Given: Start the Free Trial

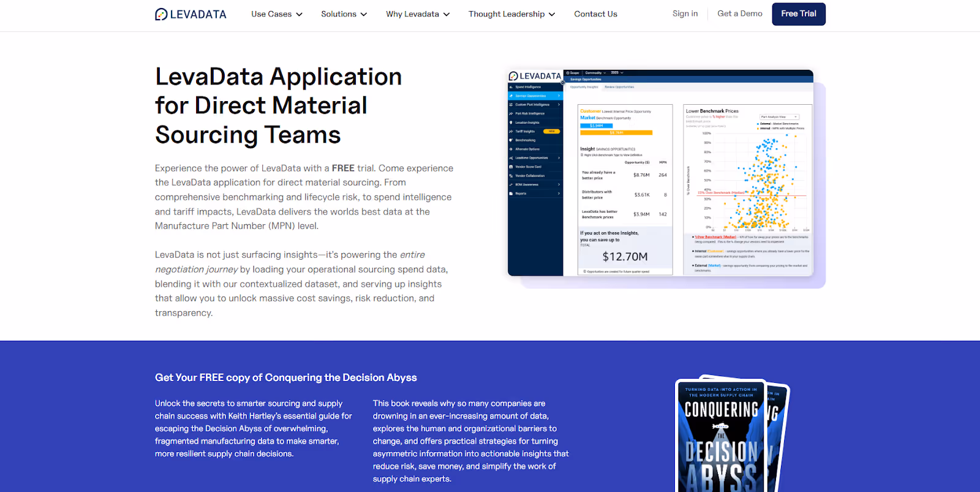Looking at the screenshot, I should pyautogui.click(x=799, y=14).
